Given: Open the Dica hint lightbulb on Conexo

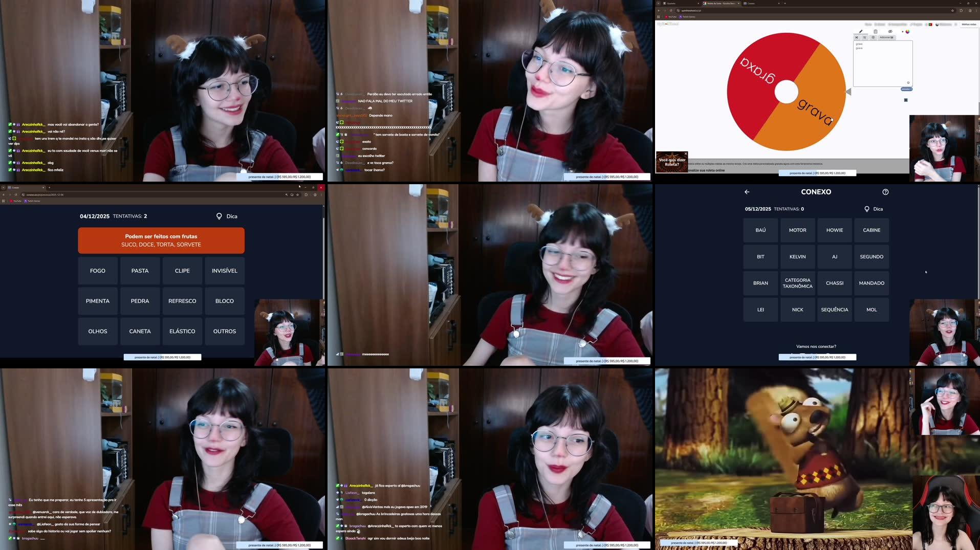Looking at the screenshot, I should click(x=867, y=209).
